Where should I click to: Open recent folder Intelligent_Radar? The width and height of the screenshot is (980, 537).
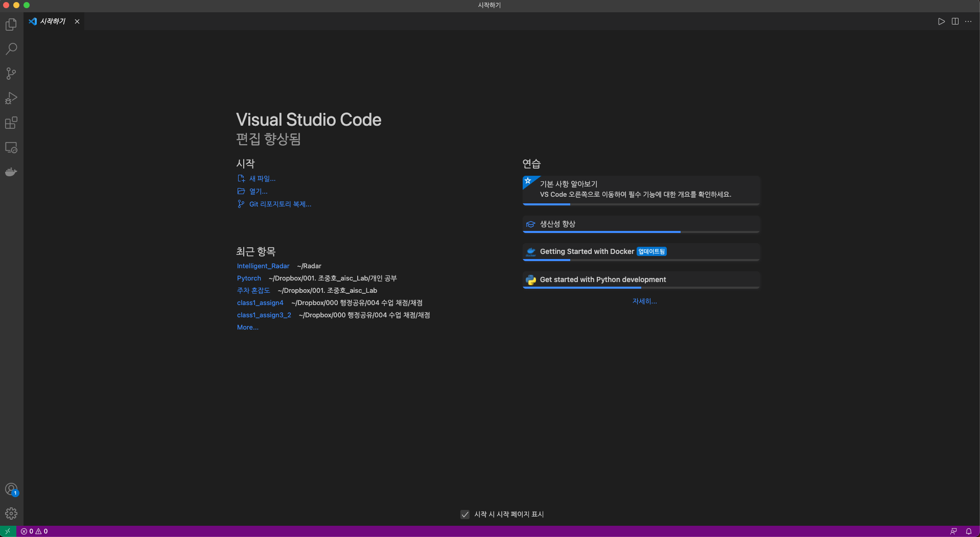pos(263,266)
